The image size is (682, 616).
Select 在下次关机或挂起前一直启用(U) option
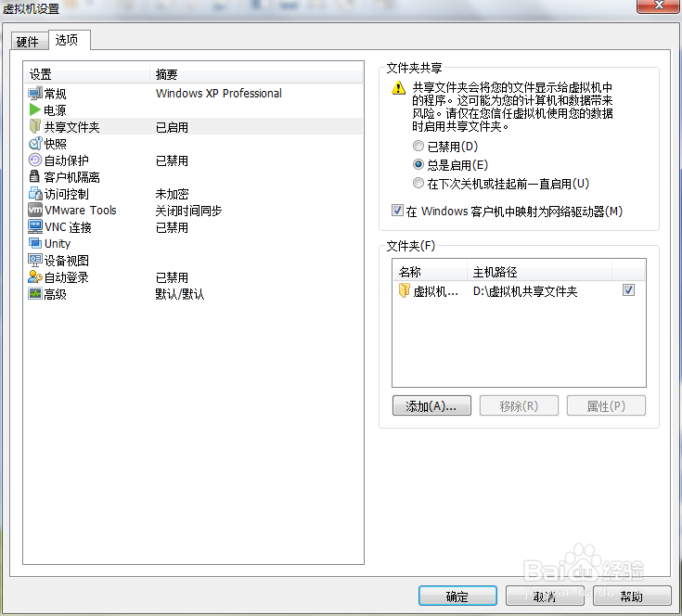418,183
